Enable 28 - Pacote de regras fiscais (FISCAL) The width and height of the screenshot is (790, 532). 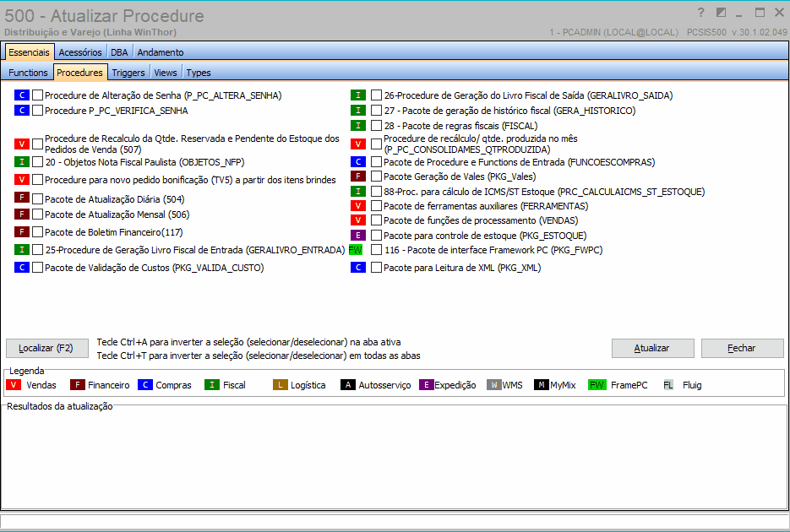[376, 125]
